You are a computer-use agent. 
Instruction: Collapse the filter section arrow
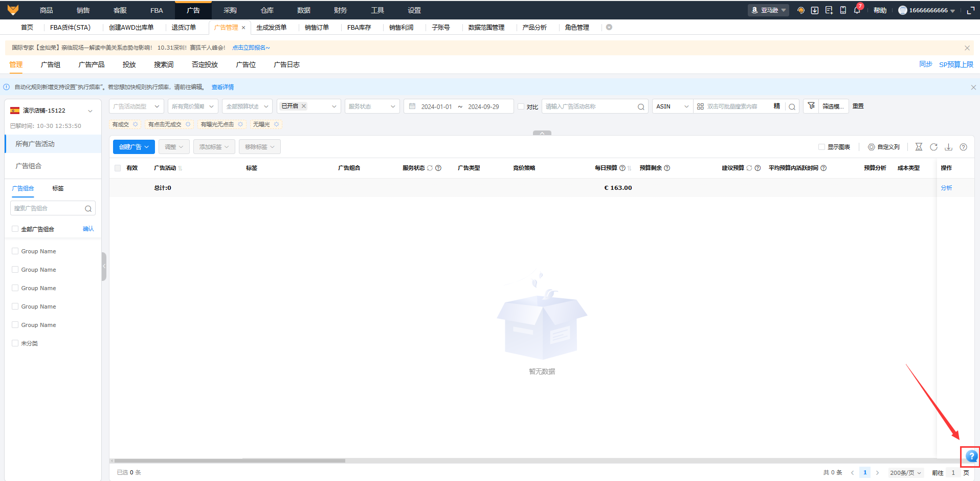point(542,133)
